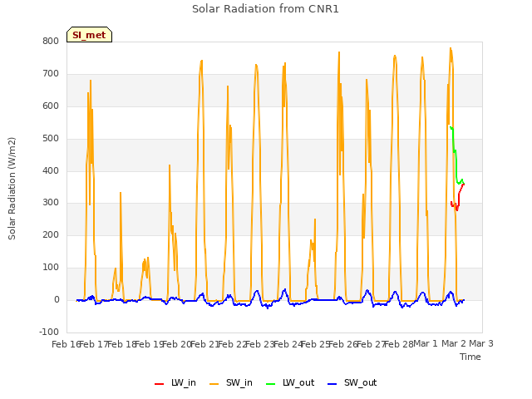Image resolution: width=532 pixels, height=399 pixels.
Task: Toggle the LW_in legend entry
Action: [175, 382]
